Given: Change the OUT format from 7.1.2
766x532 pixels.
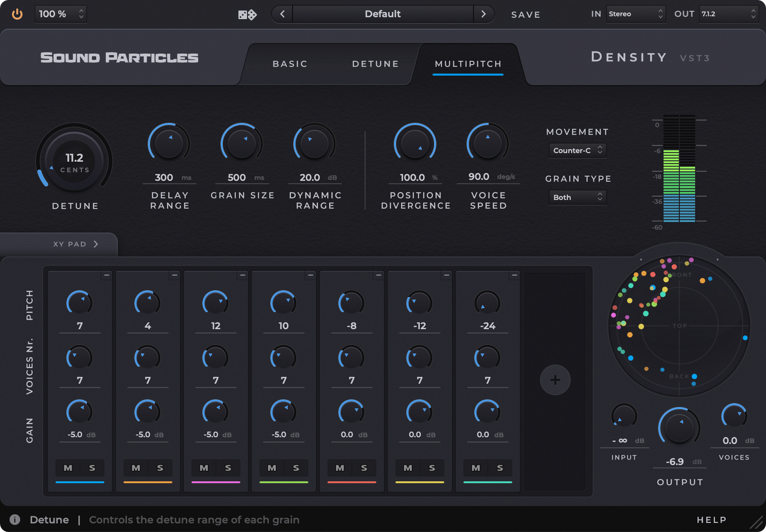Looking at the screenshot, I should (x=728, y=14).
